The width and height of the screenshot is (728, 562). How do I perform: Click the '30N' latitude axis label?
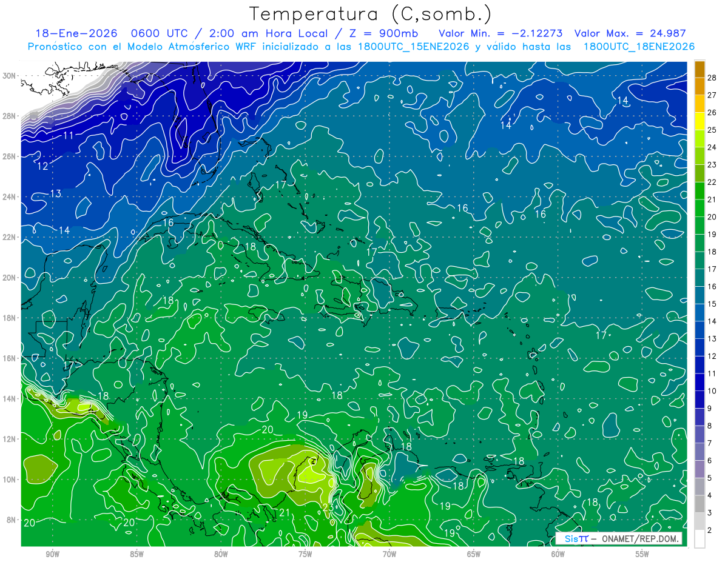[9, 76]
